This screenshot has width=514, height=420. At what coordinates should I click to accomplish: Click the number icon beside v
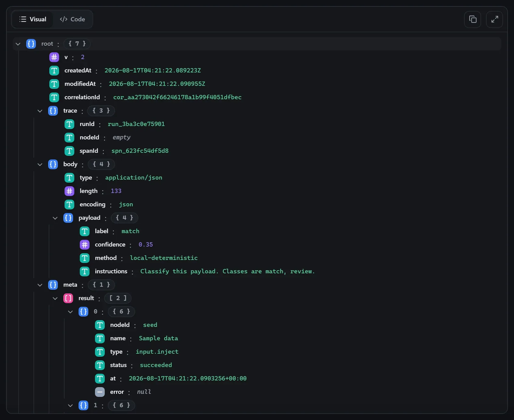(54, 57)
